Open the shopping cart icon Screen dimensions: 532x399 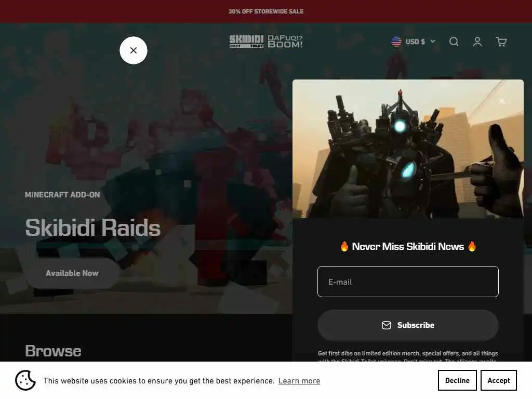click(x=501, y=42)
